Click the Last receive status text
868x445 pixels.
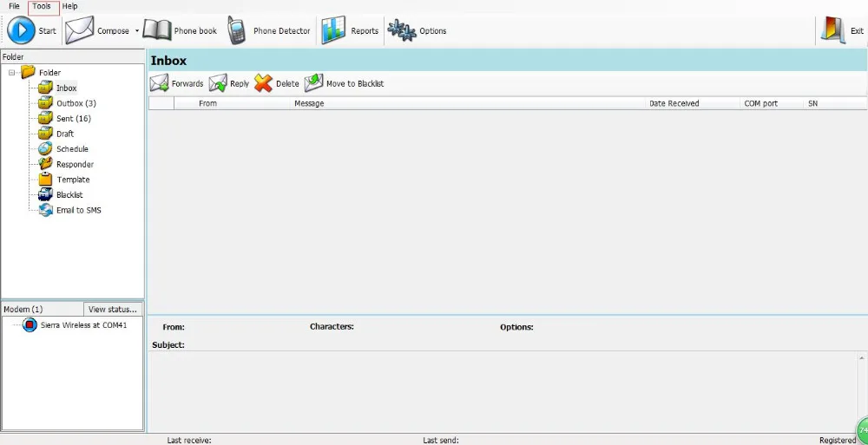(189, 440)
